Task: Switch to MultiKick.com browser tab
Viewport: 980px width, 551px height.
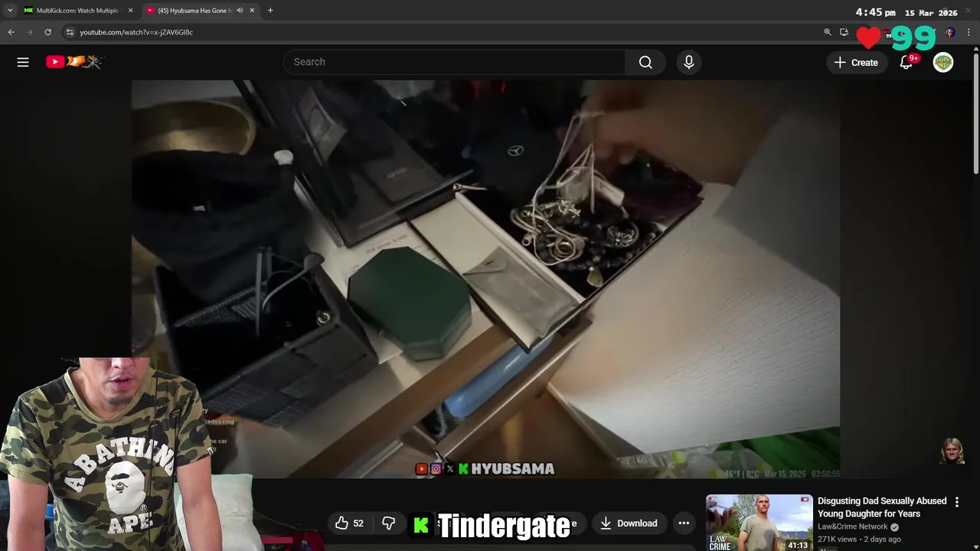Action: [x=77, y=11]
